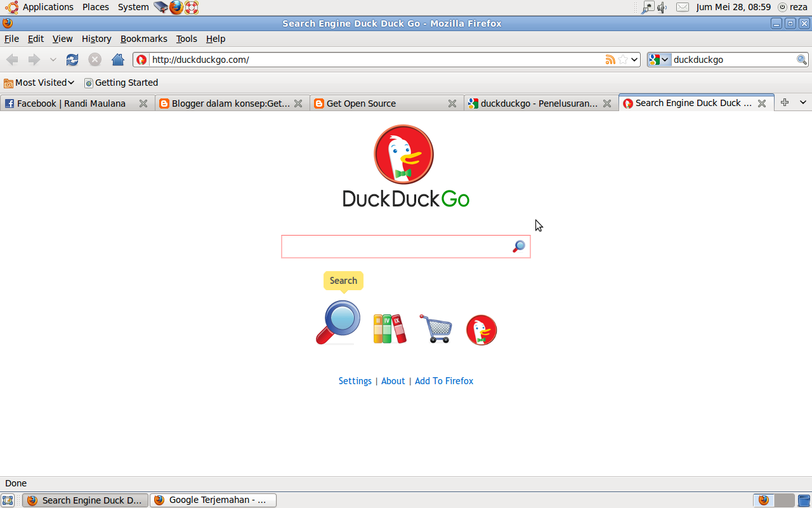Reload the current page
This screenshot has width=812, height=508.
(72, 60)
